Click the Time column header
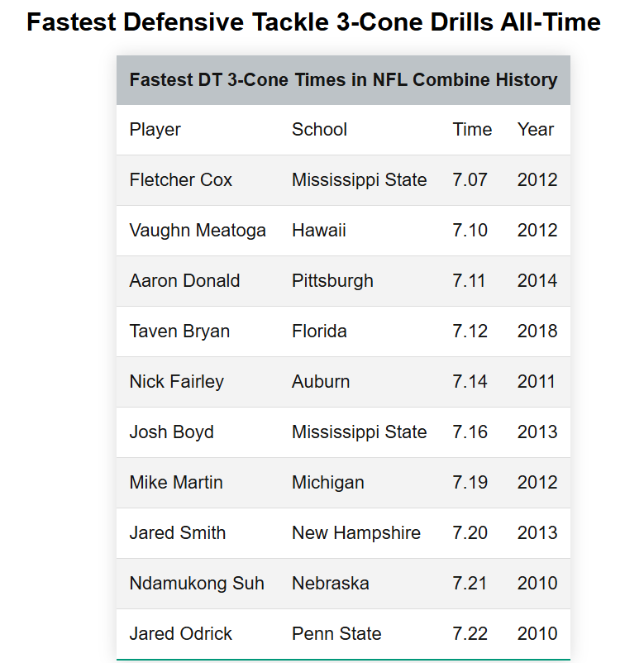 click(472, 130)
